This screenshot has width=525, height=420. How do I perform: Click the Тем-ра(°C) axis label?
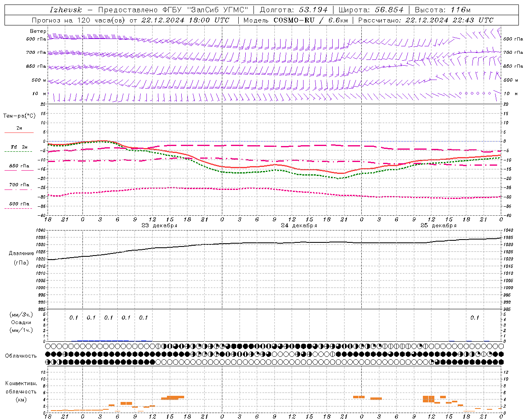tap(19, 116)
